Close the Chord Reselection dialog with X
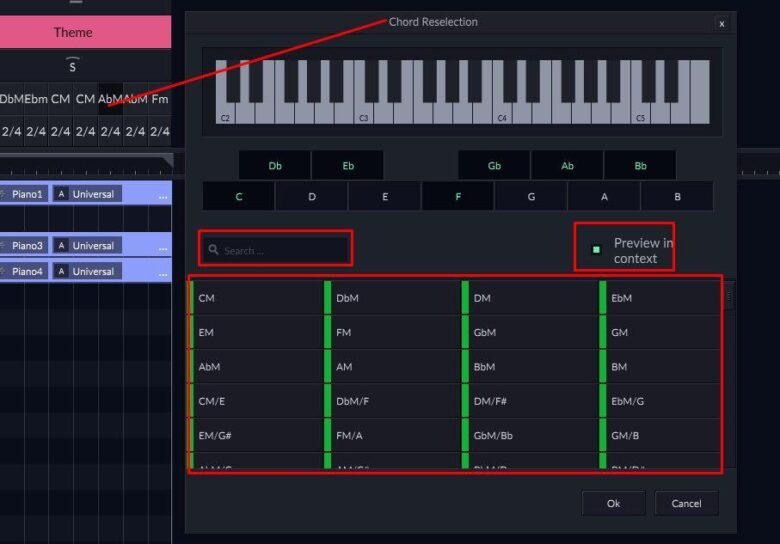 (721, 23)
